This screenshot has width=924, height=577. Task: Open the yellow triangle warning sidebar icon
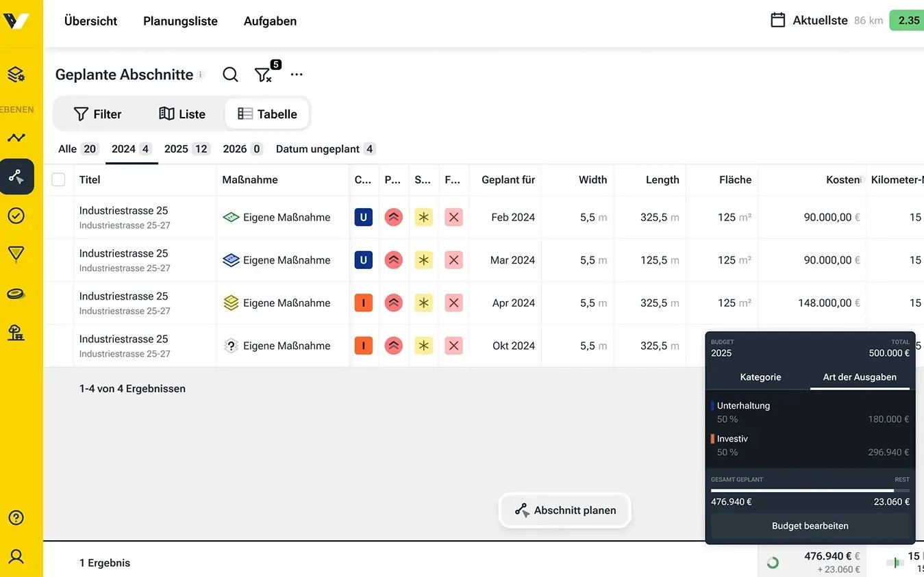16,255
